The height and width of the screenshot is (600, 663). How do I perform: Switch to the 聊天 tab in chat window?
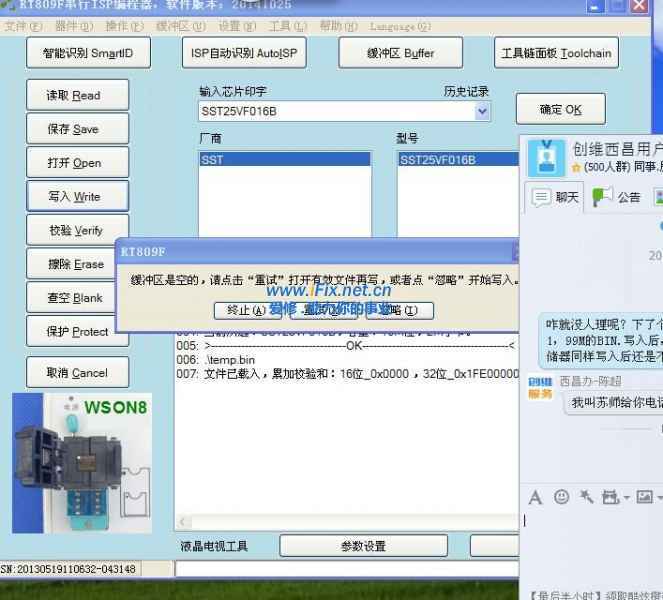555,197
